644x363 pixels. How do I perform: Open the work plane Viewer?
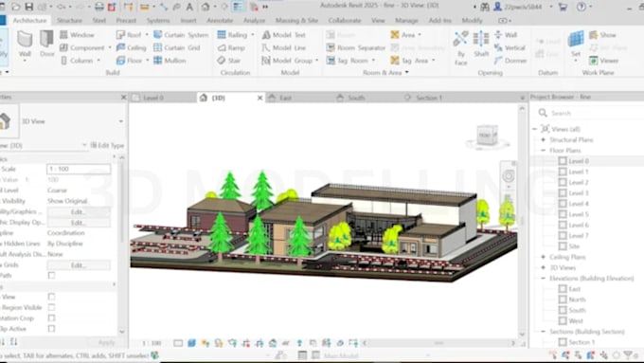[x=604, y=61]
